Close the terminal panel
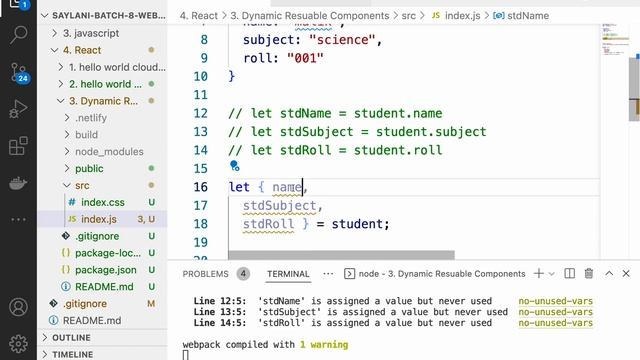 626,273
